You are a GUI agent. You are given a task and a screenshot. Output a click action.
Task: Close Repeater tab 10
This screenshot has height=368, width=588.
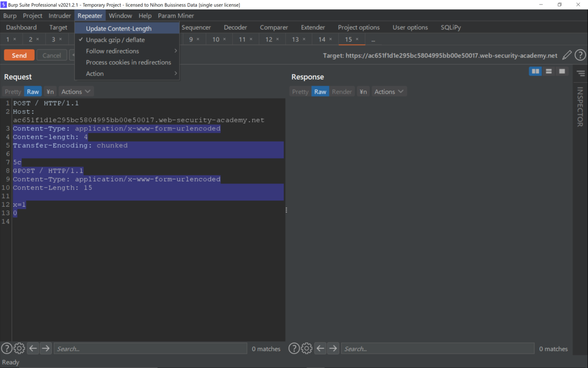[225, 39]
